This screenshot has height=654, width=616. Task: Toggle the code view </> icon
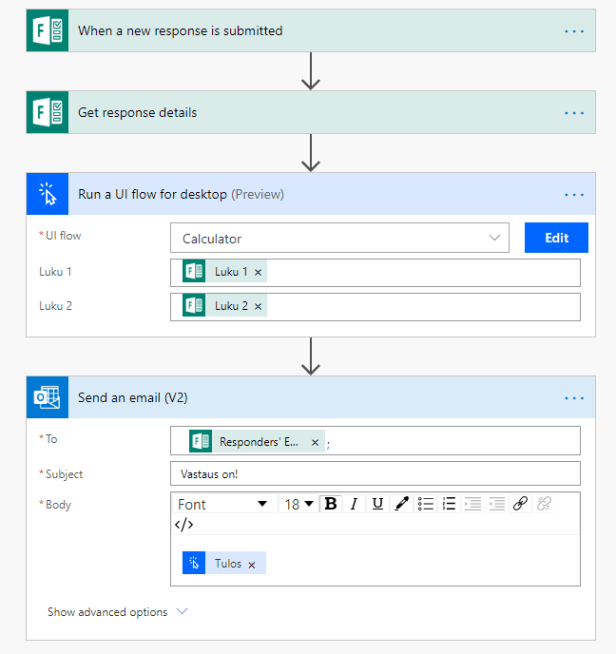coord(184,524)
